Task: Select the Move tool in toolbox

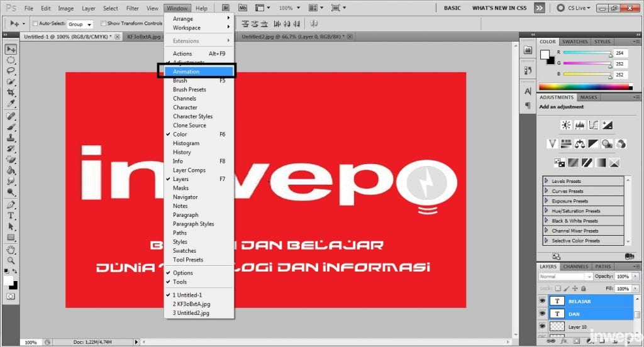Action: pos(11,50)
